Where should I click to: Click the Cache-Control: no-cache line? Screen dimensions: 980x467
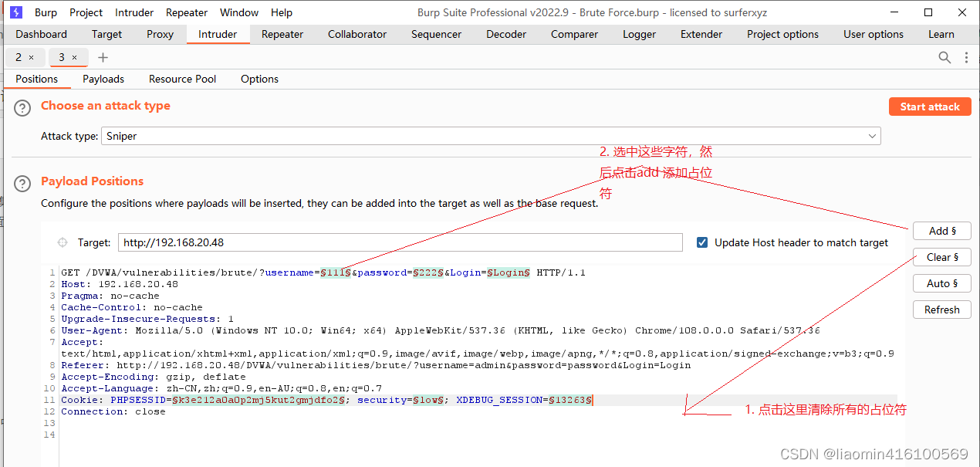coord(132,307)
